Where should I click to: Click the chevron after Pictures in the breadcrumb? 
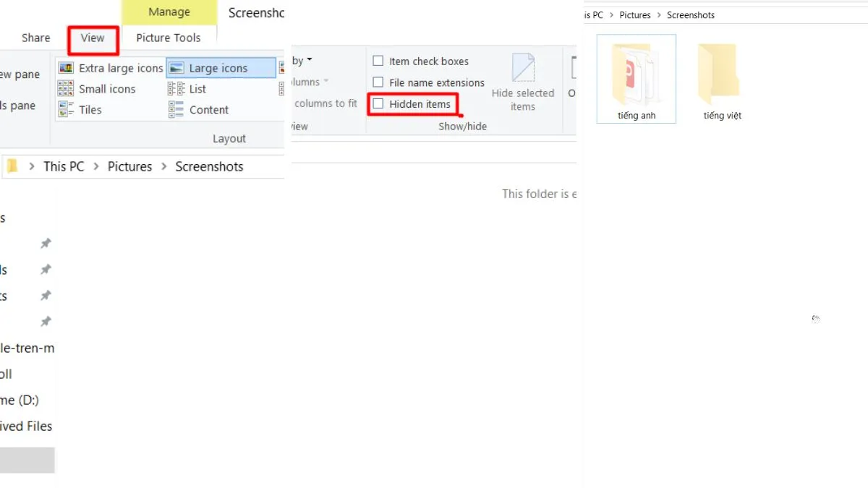point(163,166)
